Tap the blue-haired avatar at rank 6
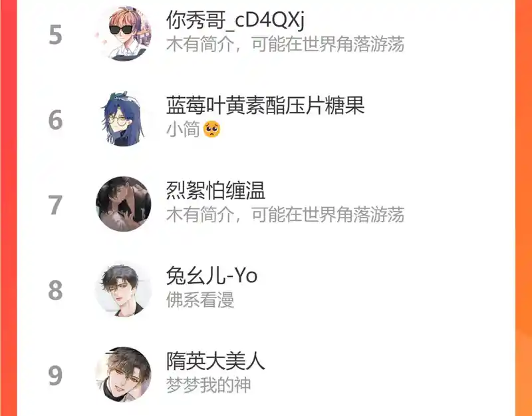Screen dimensions: 532x416 124,119
